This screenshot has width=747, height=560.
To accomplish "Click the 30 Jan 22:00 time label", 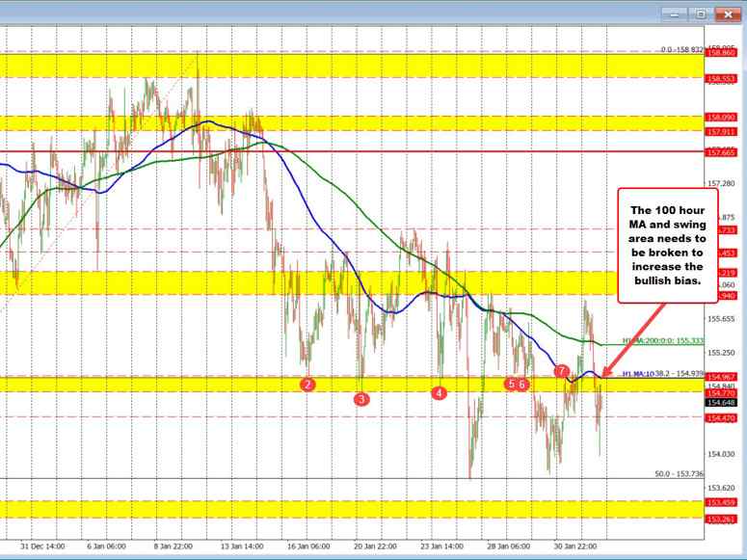I will (x=575, y=547).
